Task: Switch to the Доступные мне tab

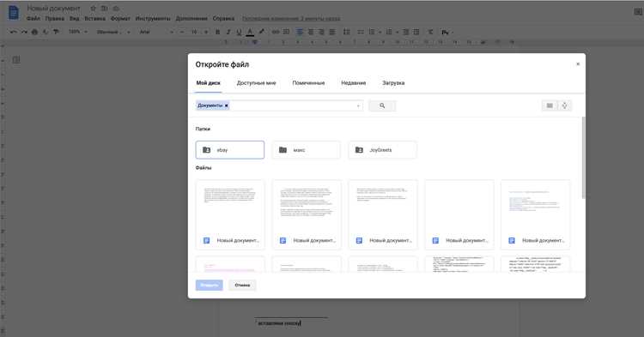Action: 256,83
